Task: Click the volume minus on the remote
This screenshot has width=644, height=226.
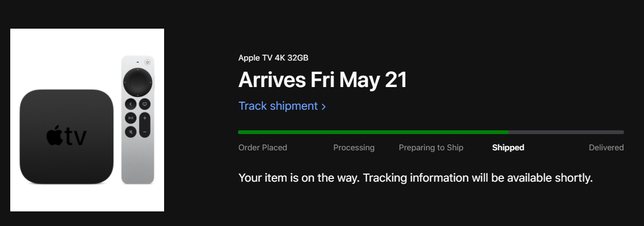Action: click(x=145, y=132)
